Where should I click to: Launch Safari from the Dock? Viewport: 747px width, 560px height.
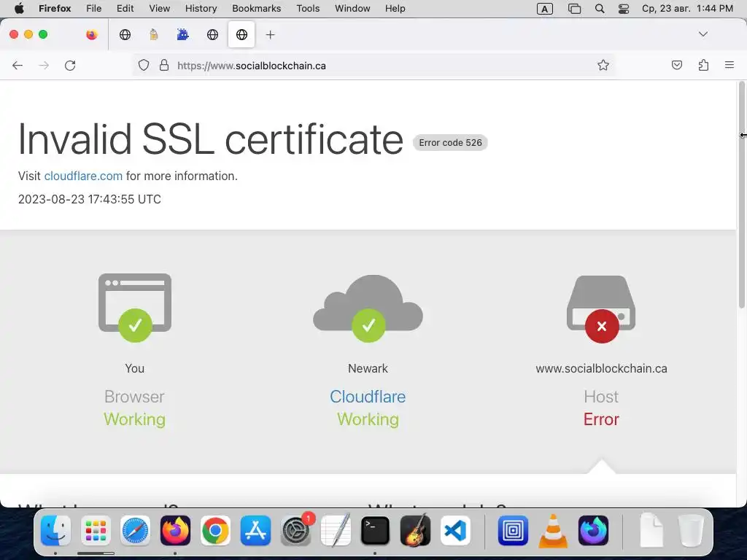(x=135, y=531)
